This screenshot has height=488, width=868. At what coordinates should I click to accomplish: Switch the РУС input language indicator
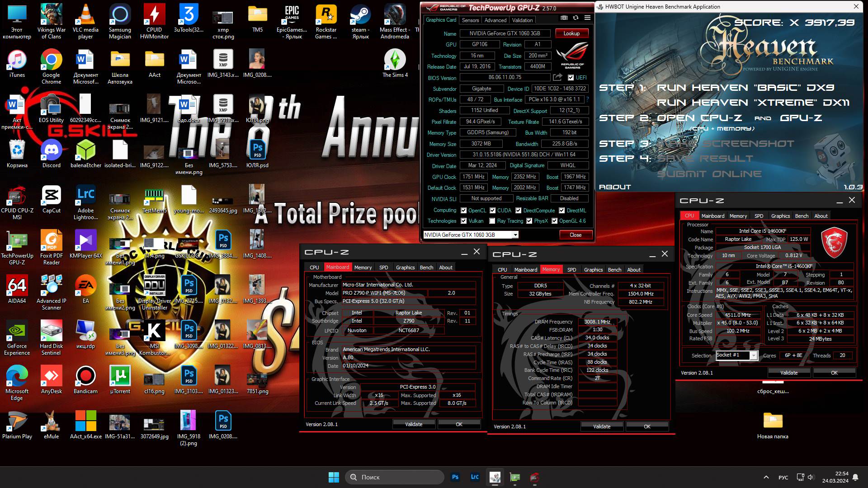coord(783,478)
